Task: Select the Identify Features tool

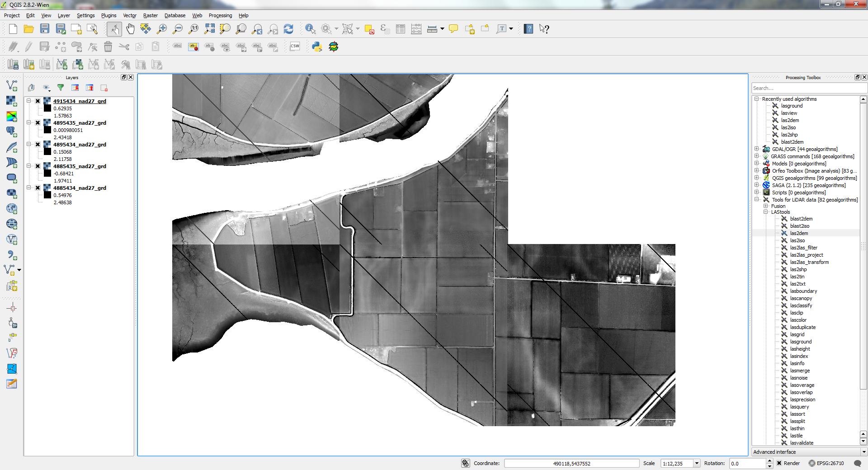Action: tap(311, 29)
